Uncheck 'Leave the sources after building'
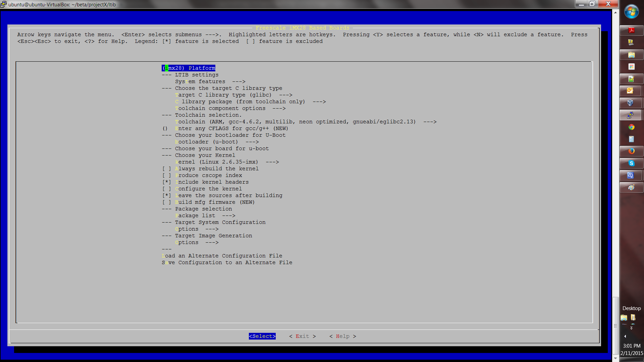This screenshot has height=362, width=644. click(x=228, y=195)
